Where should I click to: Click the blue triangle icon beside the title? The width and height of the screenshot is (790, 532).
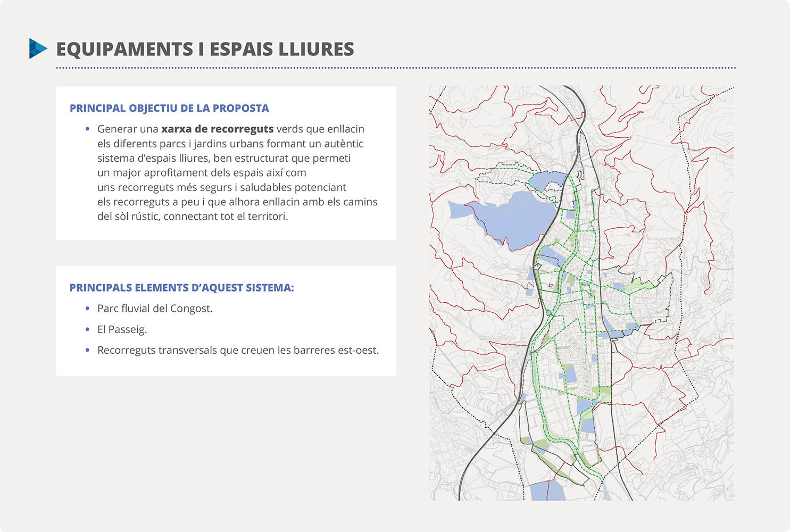[x=38, y=48]
